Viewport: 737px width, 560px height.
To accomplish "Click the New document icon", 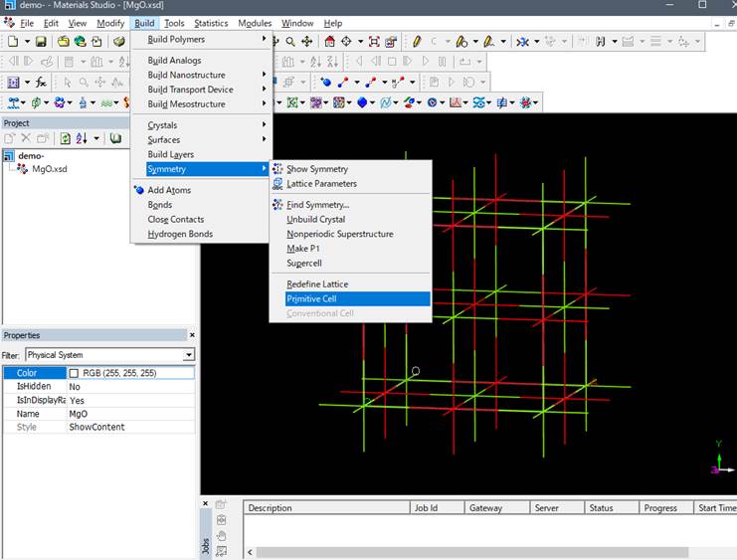I will pos(13,42).
